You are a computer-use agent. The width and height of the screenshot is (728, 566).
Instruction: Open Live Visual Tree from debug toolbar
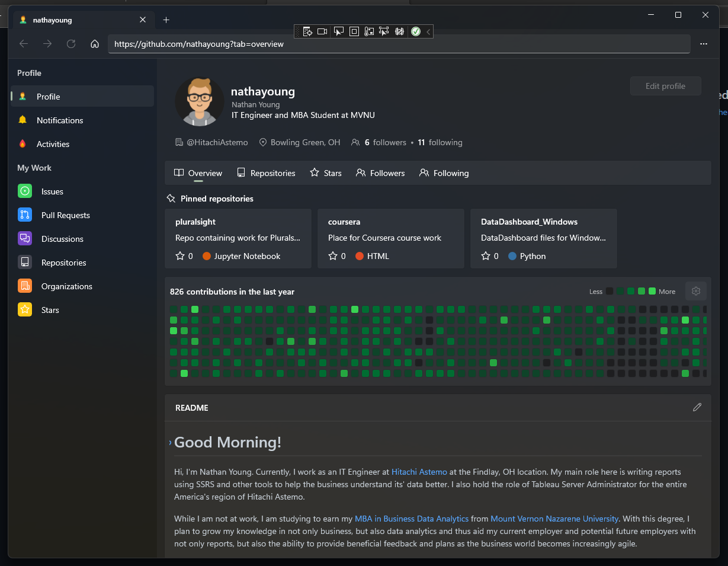(307, 31)
